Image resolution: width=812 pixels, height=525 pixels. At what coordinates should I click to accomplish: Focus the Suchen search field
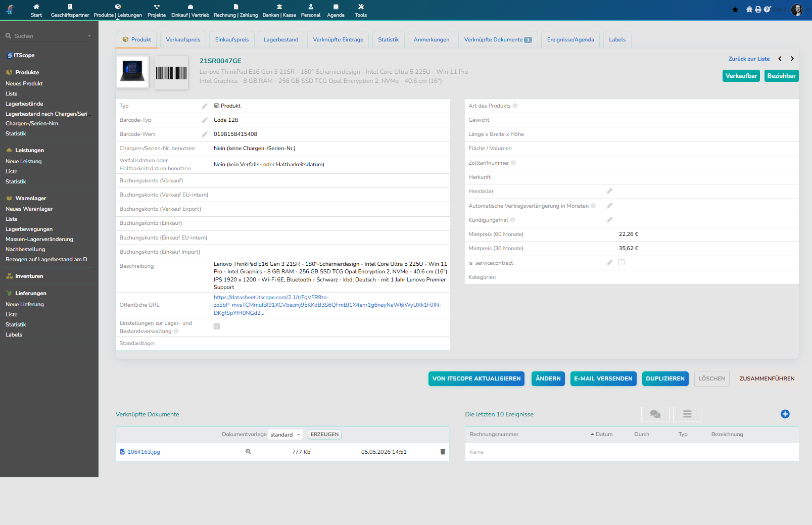click(x=49, y=36)
